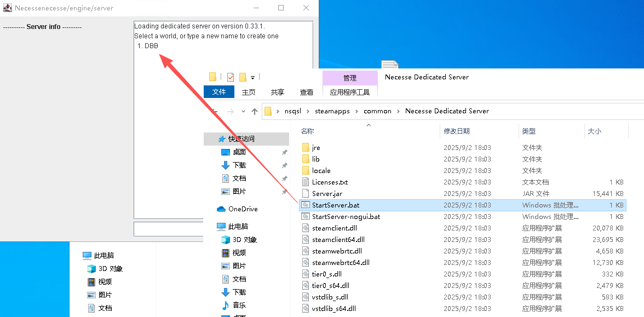The height and width of the screenshot is (317, 644).
Task: Open OneDrive in the navigation pane
Action: coord(243,209)
